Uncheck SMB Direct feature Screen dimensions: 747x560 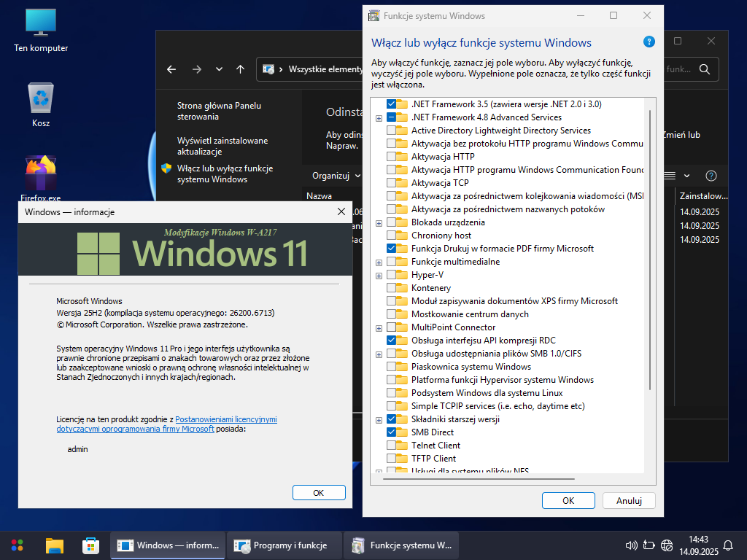click(x=392, y=432)
